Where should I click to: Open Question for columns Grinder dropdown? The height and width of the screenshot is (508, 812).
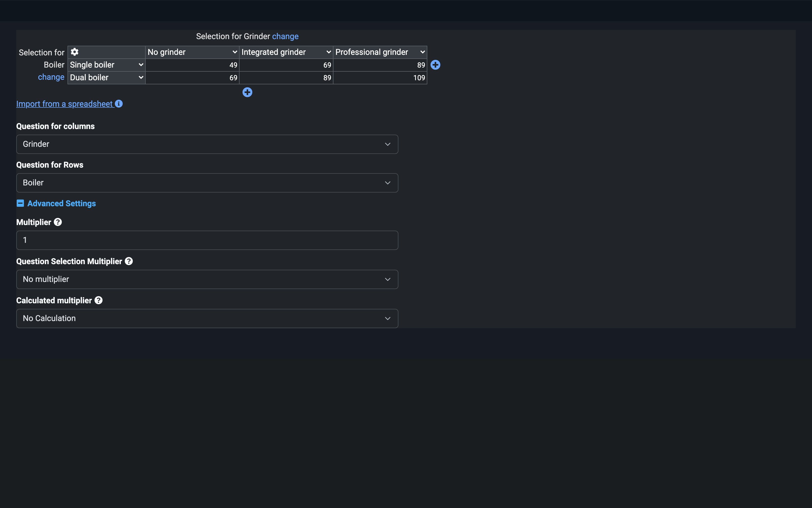[x=207, y=144]
